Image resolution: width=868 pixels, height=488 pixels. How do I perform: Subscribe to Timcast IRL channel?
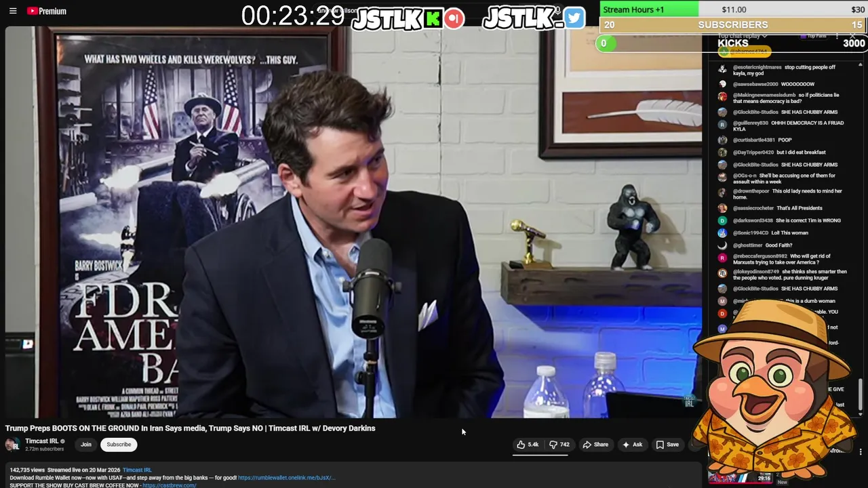tap(119, 445)
